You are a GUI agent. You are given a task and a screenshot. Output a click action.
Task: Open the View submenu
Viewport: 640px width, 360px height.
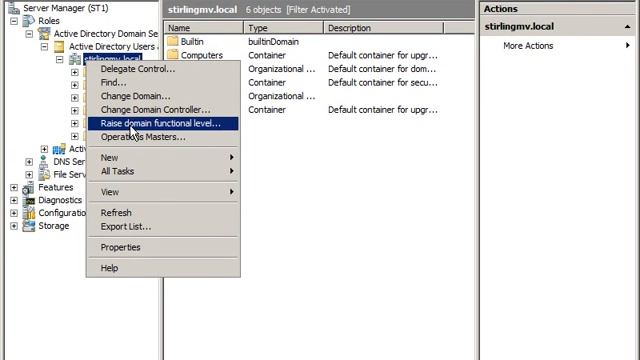(163, 192)
